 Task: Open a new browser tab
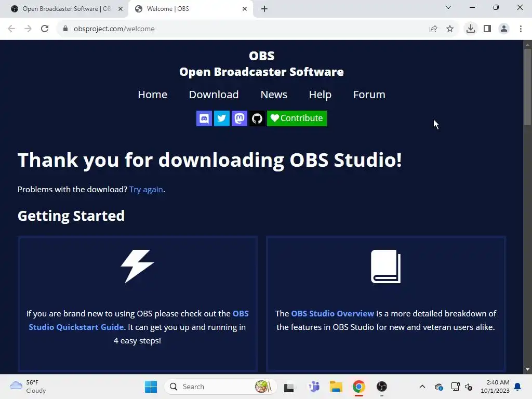tap(264, 9)
